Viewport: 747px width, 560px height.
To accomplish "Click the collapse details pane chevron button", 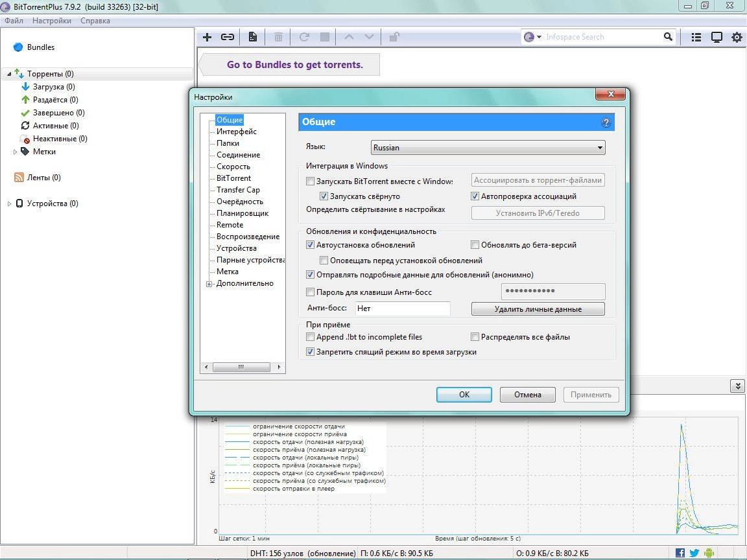I will click(x=737, y=386).
